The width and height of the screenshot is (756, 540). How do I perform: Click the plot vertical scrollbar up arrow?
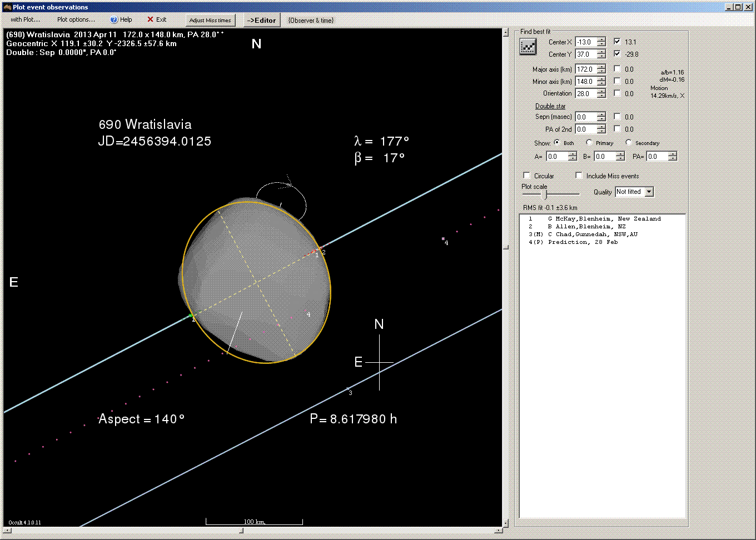[x=506, y=33]
